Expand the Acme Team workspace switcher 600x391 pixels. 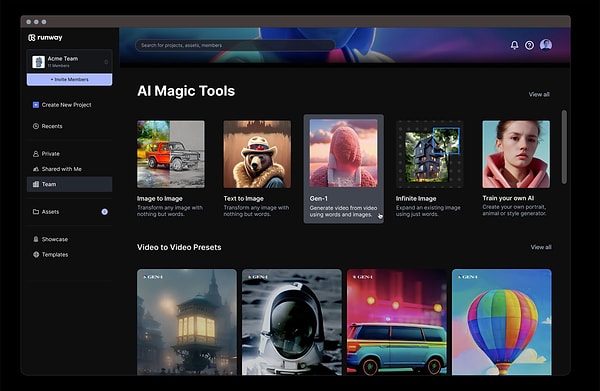tap(70, 61)
